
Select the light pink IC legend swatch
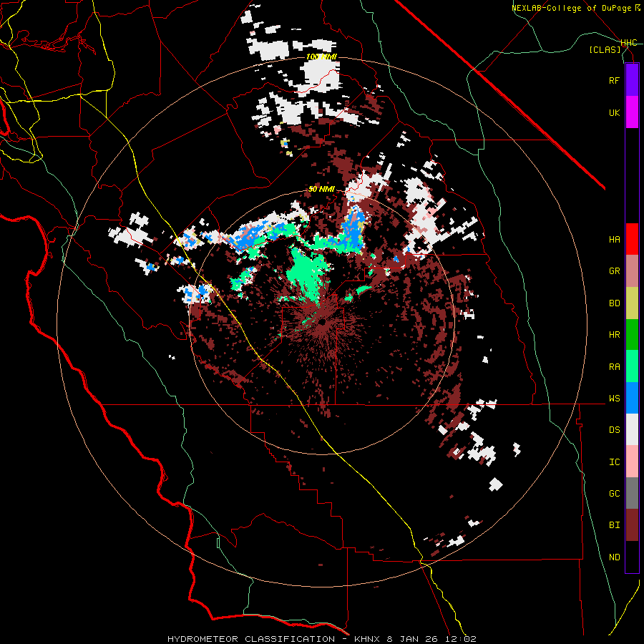click(632, 462)
